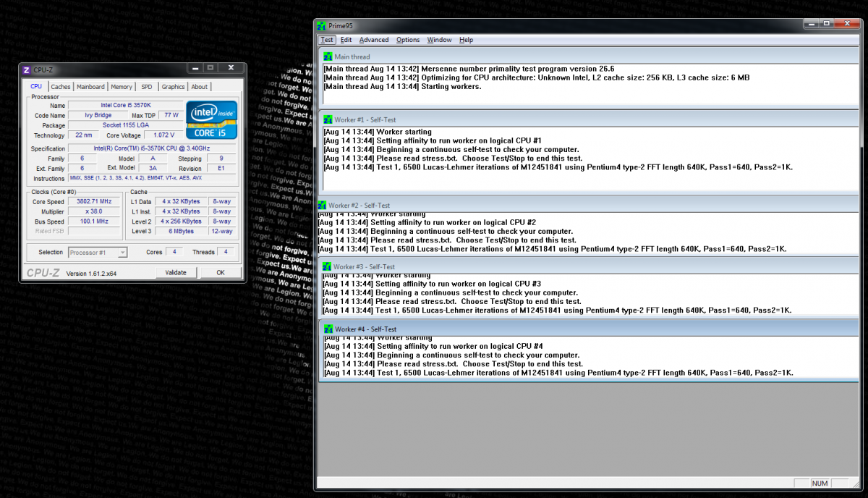Viewport: 868px width, 498px height.
Task: Click the 'Optimizing for CPU architecture' log line
Action: coord(537,77)
